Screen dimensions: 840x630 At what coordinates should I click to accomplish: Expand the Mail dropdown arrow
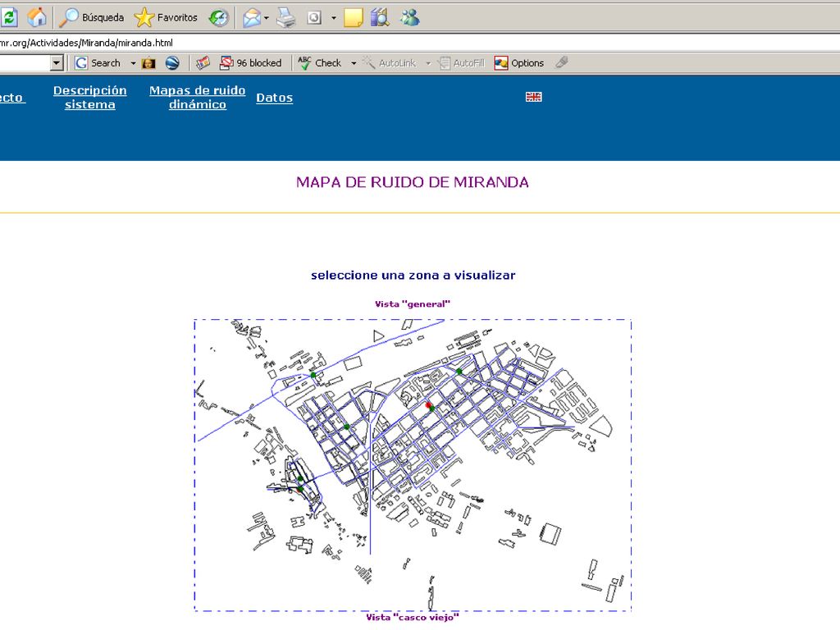pos(267,18)
